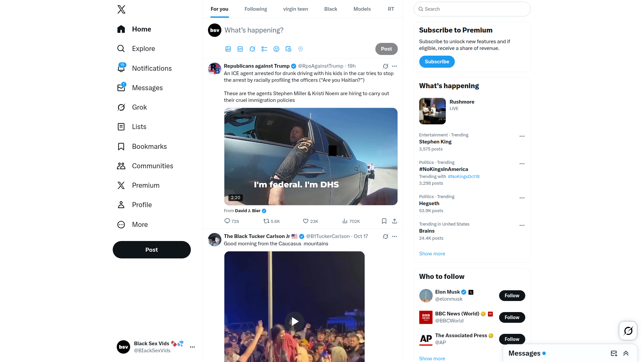Switch to the Following tab
The width and height of the screenshot is (644, 362).
[x=256, y=9]
